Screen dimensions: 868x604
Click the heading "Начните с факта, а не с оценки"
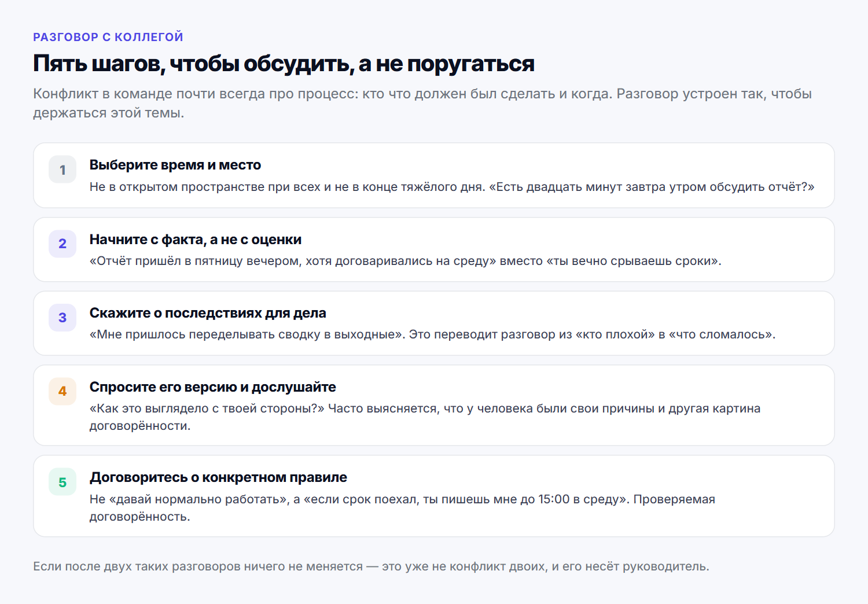(x=196, y=240)
